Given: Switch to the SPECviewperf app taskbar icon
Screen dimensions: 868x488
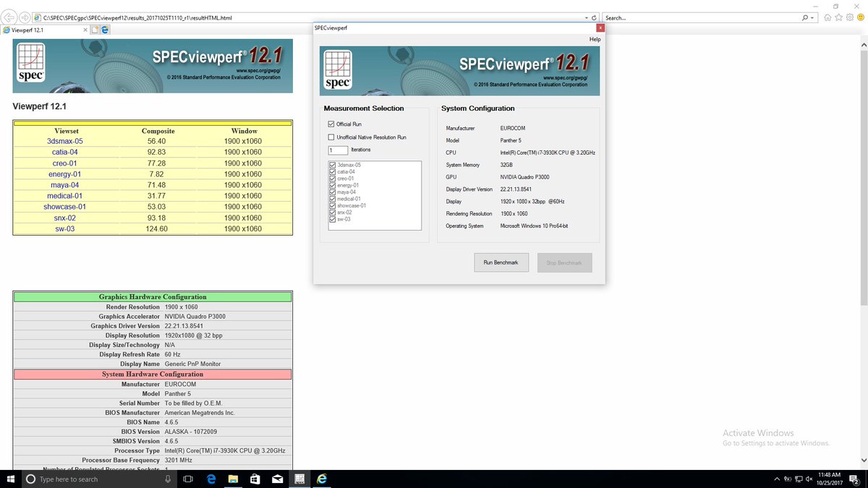Looking at the screenshot, I should point(299,479).
